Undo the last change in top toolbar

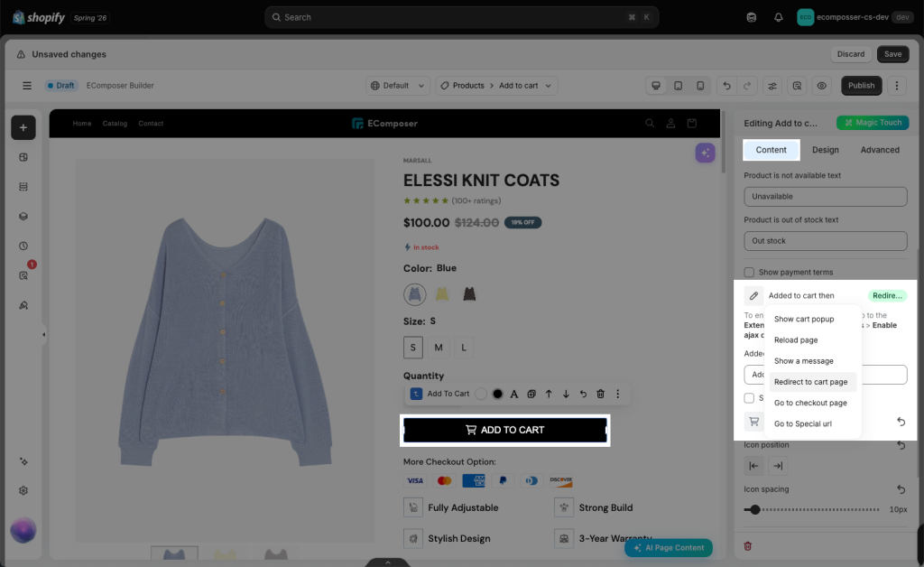pos(726,86)
